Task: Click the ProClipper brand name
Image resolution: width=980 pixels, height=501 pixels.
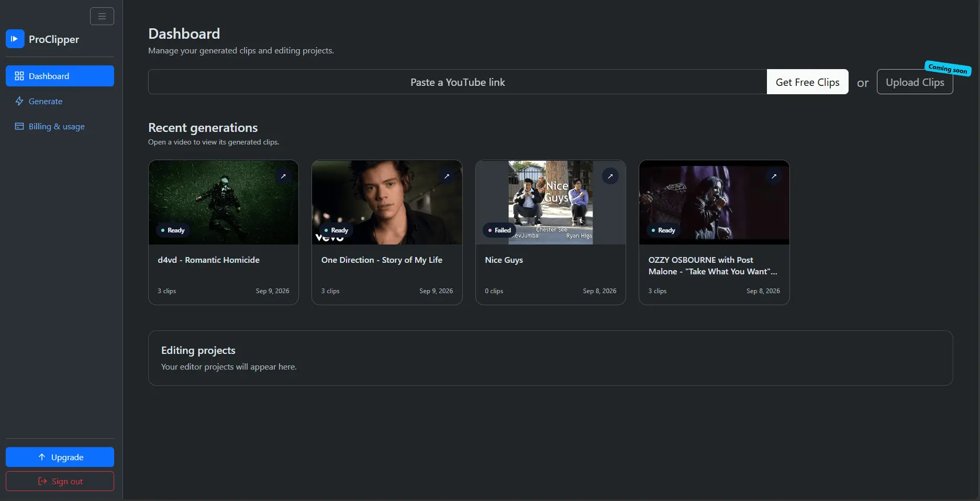Action: [54, 39]
